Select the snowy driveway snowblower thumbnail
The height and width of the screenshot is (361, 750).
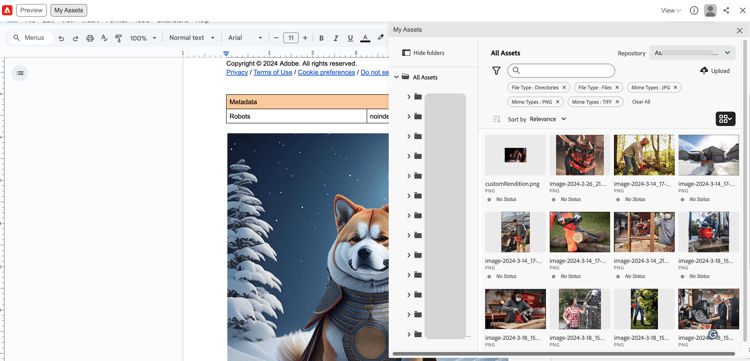(708, 155)
